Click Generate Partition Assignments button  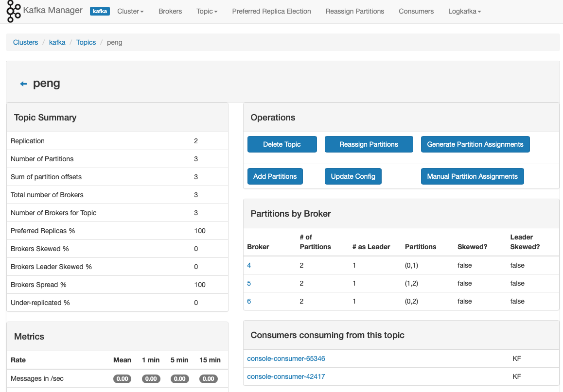(475, 144)
